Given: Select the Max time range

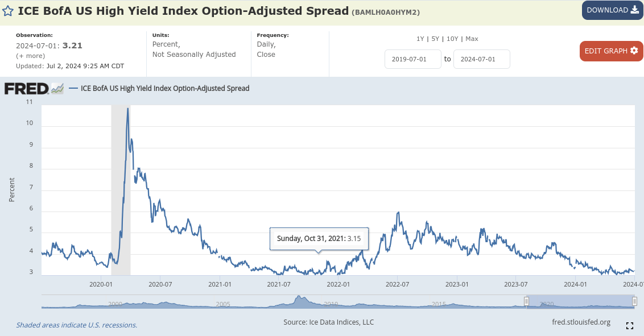Looking at the screenshot, I should (x=471, y=38).
